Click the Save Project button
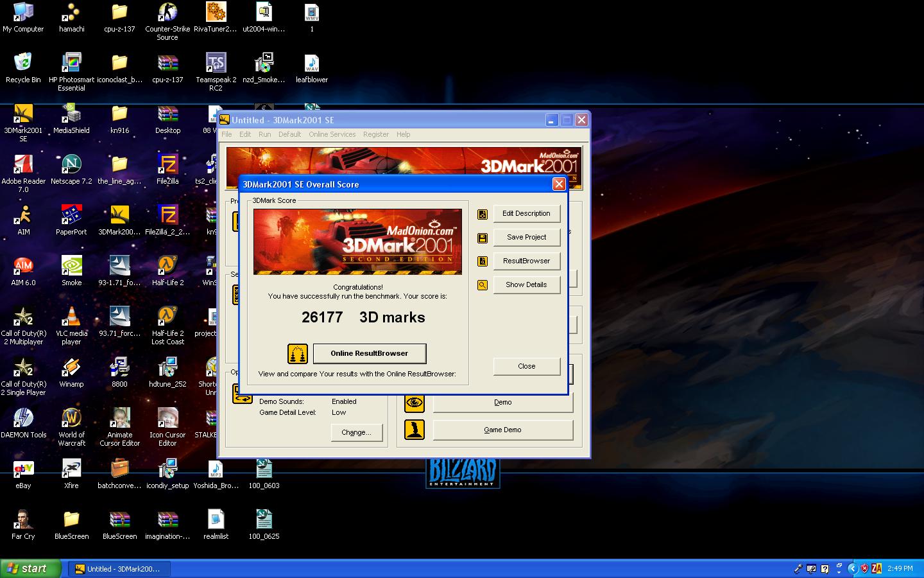Image resolution: width=924 pixels, height=578 pixels. coord(526,237)
